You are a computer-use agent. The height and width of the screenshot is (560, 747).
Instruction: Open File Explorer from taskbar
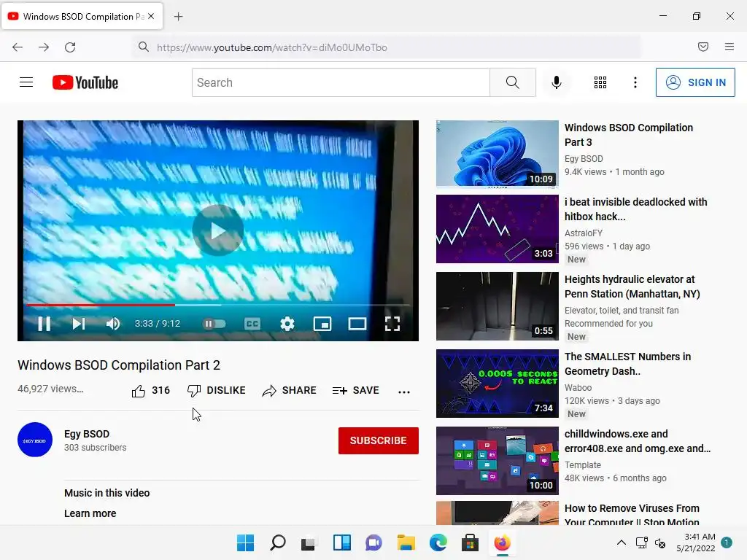[406, 542]
